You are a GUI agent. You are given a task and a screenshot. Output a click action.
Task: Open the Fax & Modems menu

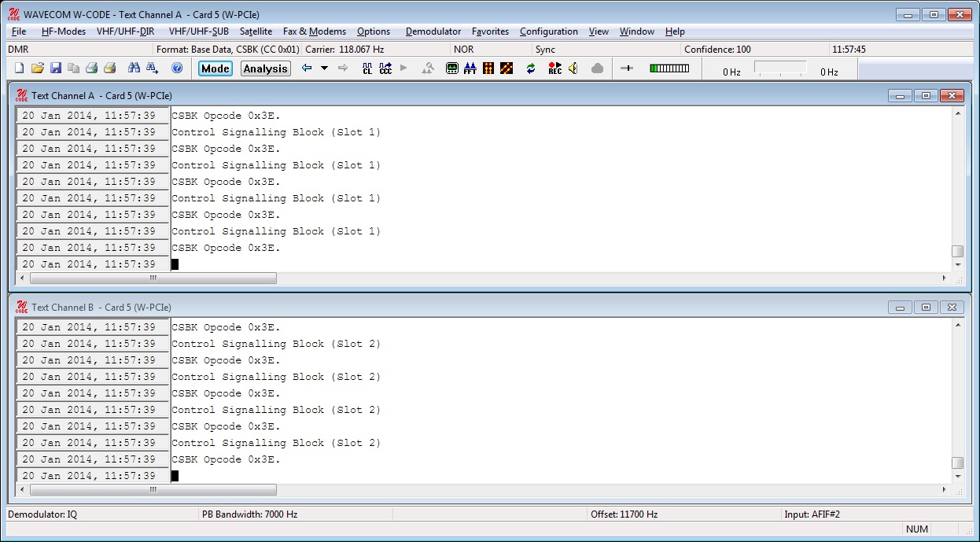pyautogui.click(x=315, y=31)
